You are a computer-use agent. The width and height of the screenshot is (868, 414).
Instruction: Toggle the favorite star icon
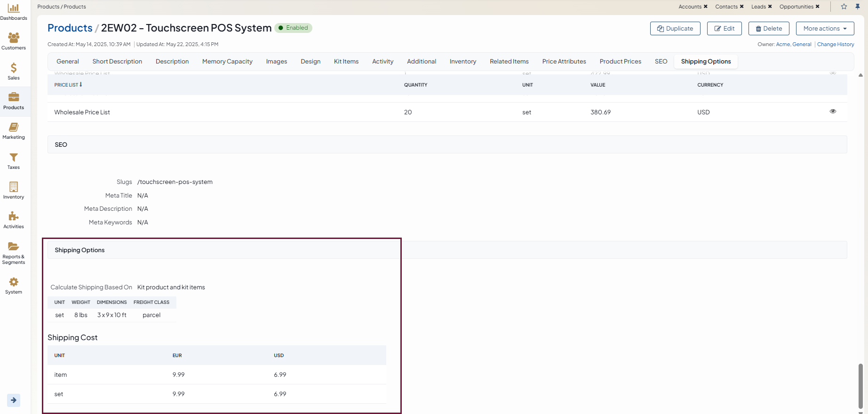[844, 7]
